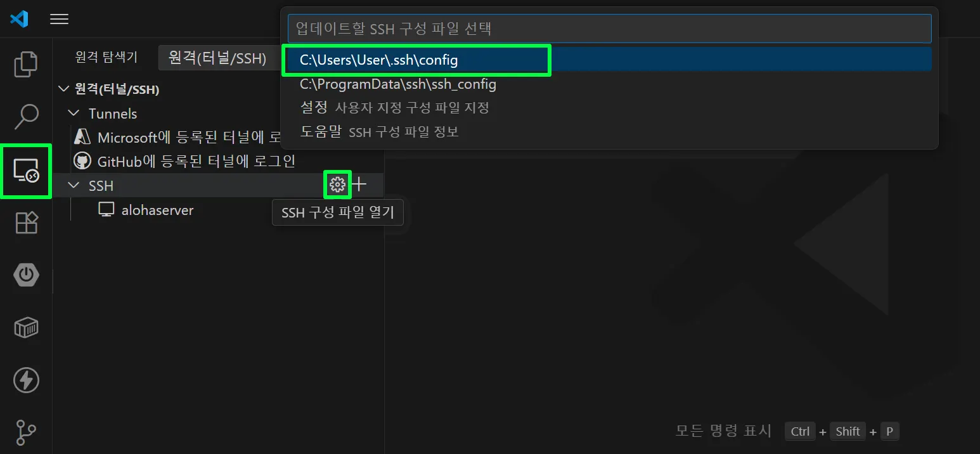Click the SSH config gear icon
The width and height of the screenshot is (980, 454).
coord(337,185)
